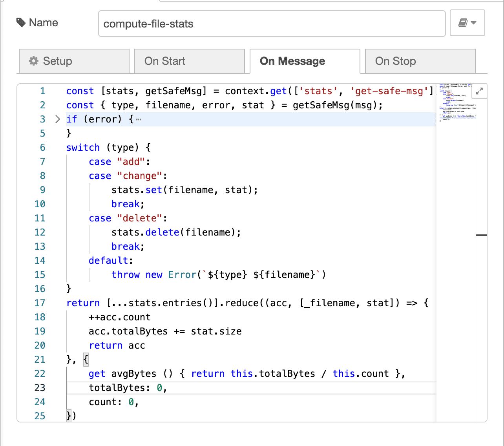Click the tag icon beside Name
Image resolution: width=504 pixels, height=446 pixels.
[21, 23]
